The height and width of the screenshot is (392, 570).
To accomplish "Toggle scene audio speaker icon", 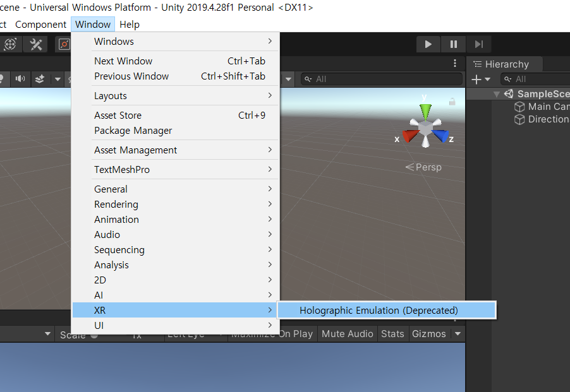I will [20, 79].
